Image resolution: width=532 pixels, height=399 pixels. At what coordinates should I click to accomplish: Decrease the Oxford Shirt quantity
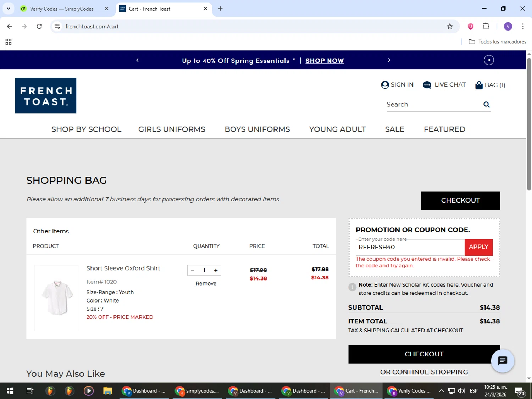tap(193, 270)
